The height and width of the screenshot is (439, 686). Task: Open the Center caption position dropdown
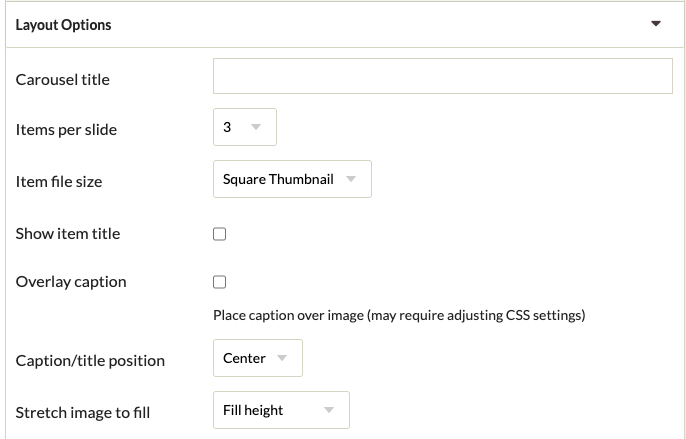point(257,358)
